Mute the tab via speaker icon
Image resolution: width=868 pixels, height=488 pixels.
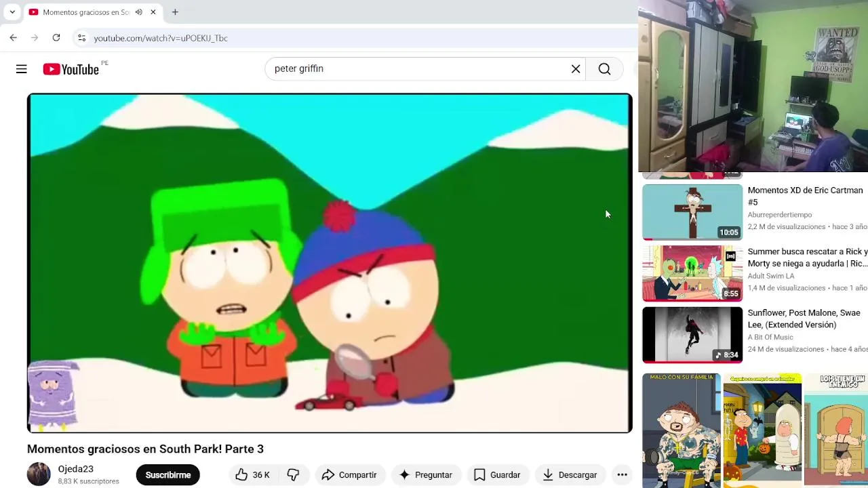click(x=139, y=12)
